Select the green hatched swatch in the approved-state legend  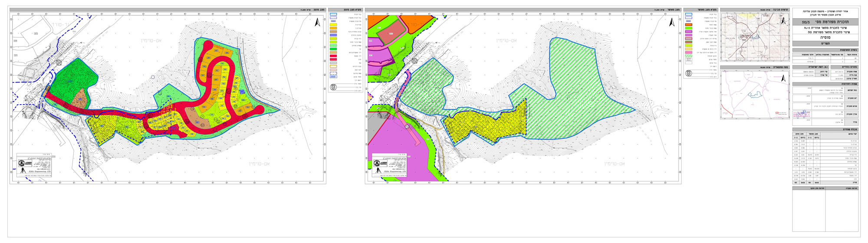point(688,56)
